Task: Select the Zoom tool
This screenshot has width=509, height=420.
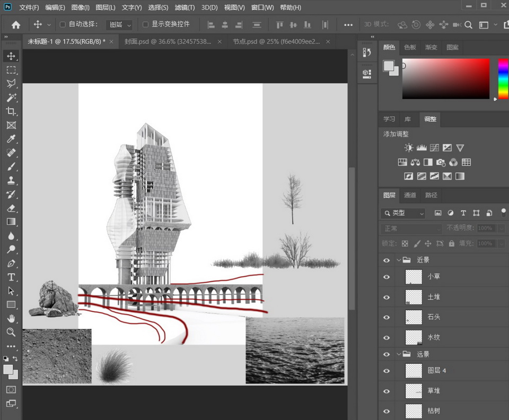Action: 11,332
